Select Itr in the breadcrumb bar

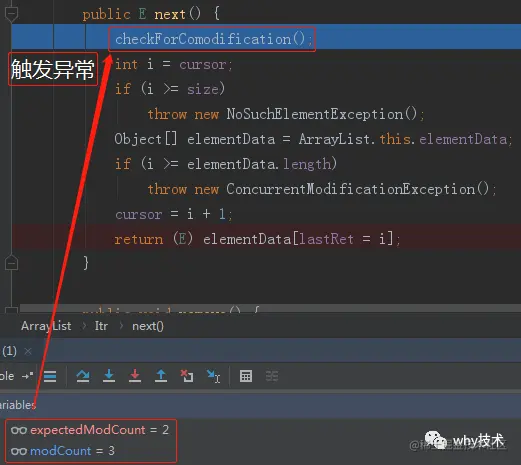(x=101, y=326)
